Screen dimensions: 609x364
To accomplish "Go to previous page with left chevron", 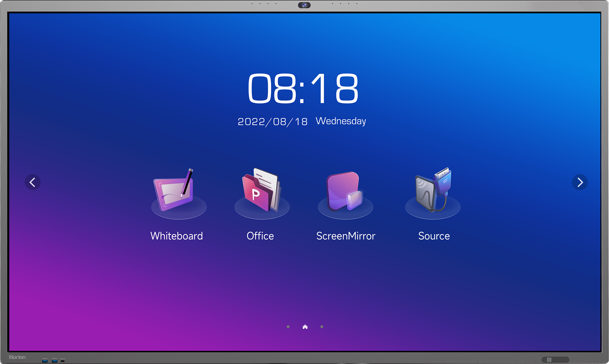I will [x=33, y=182].
